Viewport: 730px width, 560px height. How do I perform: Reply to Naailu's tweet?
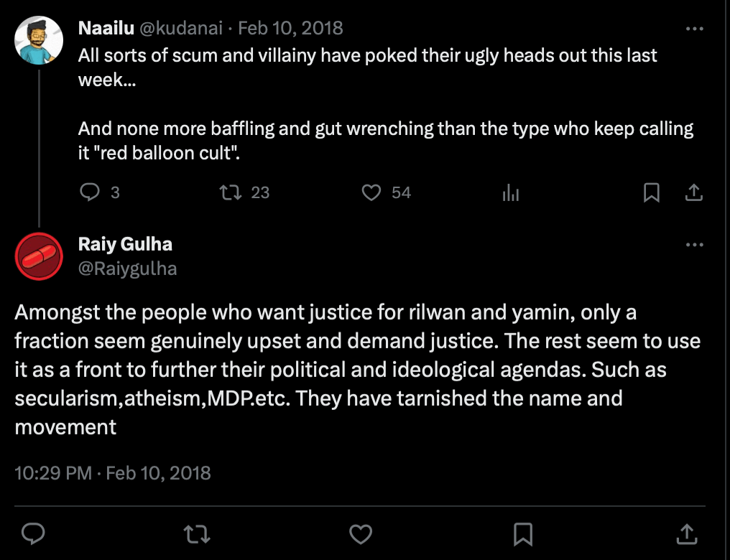[x=89, y=192]
